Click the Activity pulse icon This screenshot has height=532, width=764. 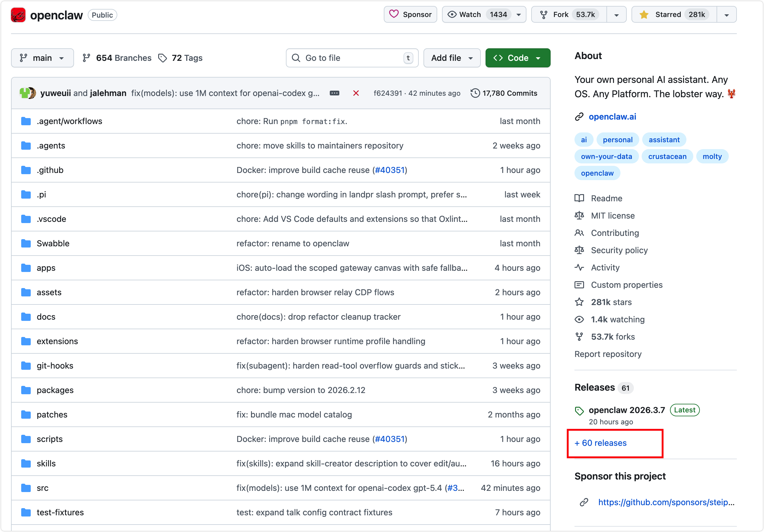point(579,267)
